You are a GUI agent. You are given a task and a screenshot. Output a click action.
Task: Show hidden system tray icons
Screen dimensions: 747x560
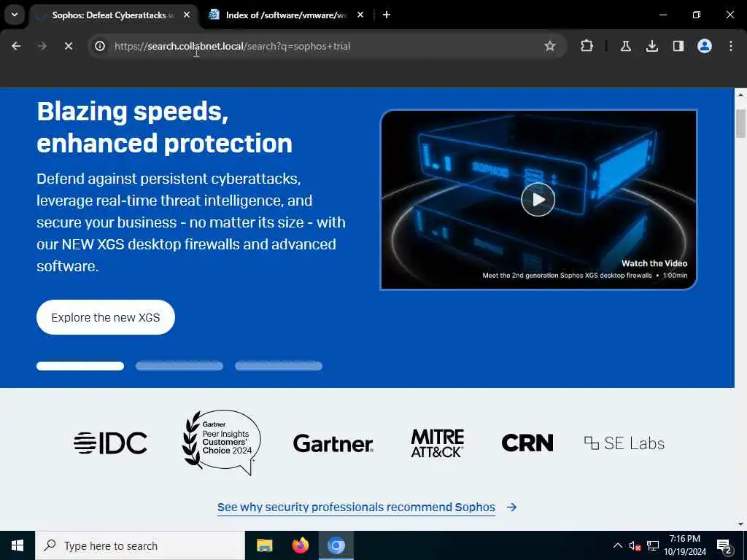click(617, 545)
